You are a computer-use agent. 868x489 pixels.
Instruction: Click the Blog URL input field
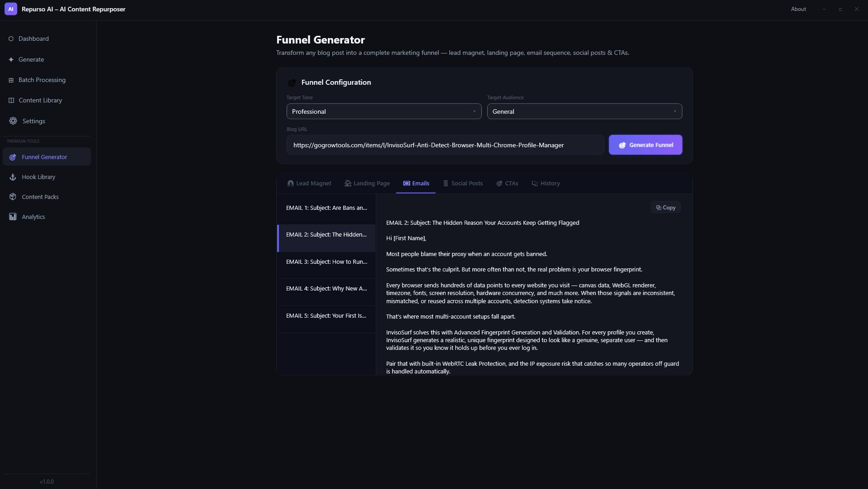coord(446,145)
